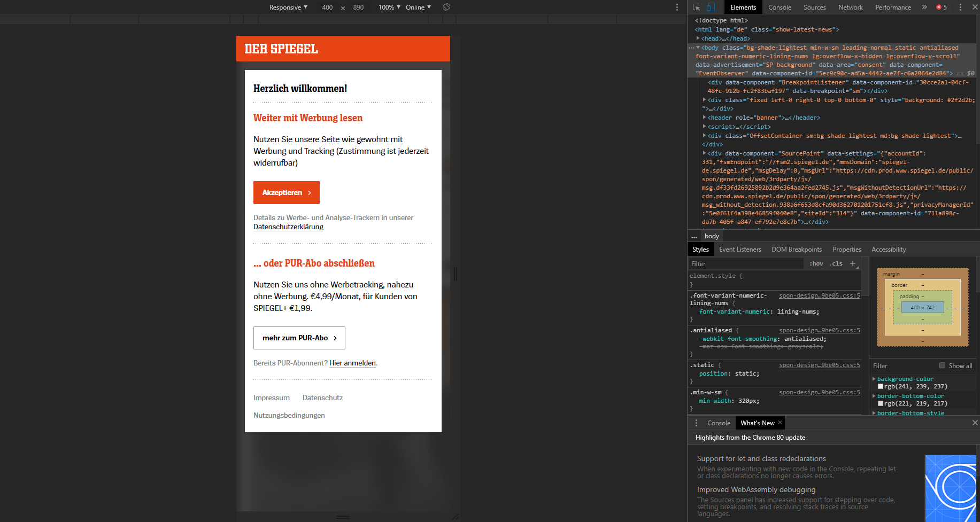The width and height of the screenshot is (980, 522).
Task: Click the red error badge showing 5 errors
Action: (x=940, y=7)
